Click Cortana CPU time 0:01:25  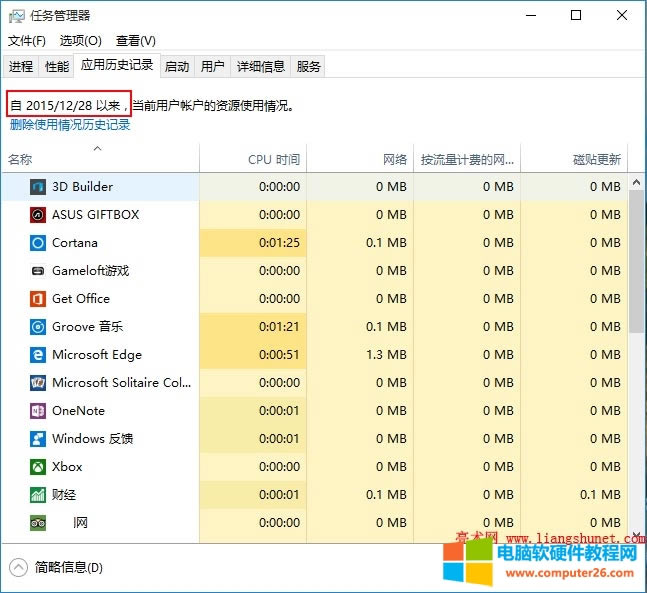(279, 243)
